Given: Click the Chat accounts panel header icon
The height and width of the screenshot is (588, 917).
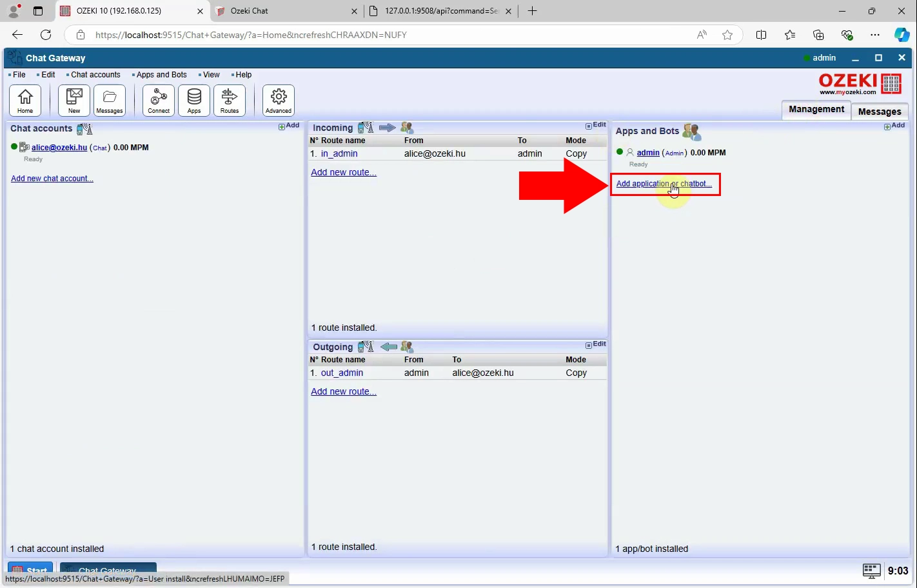Looking at the screenshot, I should (x=84, y=129).
